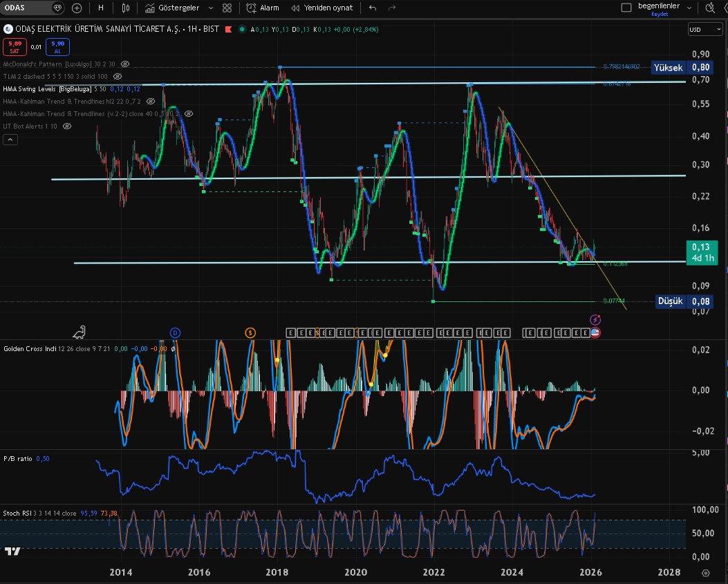Show the TLM 2 dashed indicator

click(118, 77)
